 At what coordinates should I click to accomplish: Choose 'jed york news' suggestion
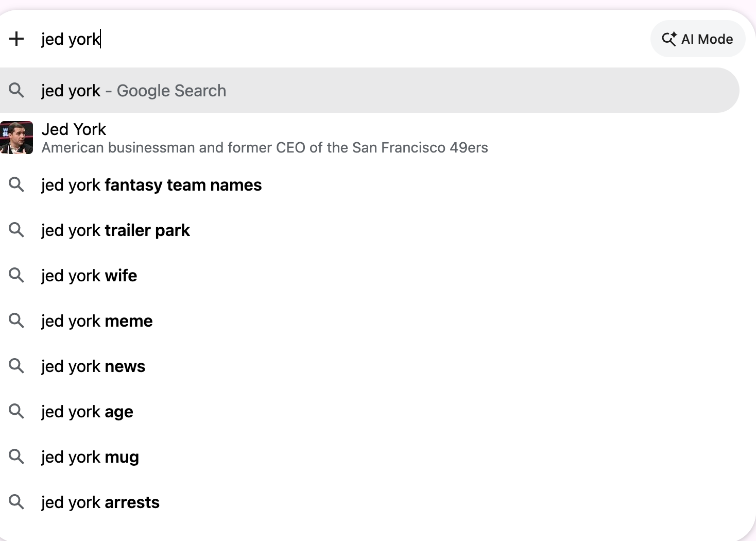(369, 366)
